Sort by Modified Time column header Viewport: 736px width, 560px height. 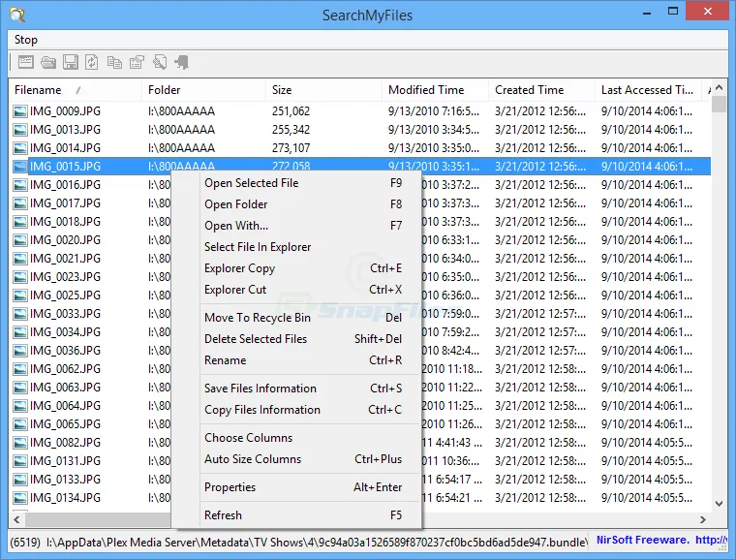pyautogui.click(x=426, y=90)
